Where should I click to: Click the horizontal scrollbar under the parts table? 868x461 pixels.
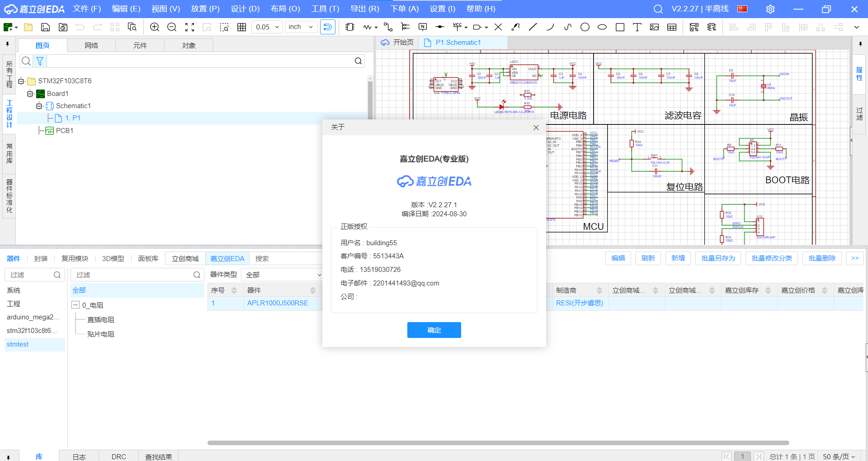497,443
